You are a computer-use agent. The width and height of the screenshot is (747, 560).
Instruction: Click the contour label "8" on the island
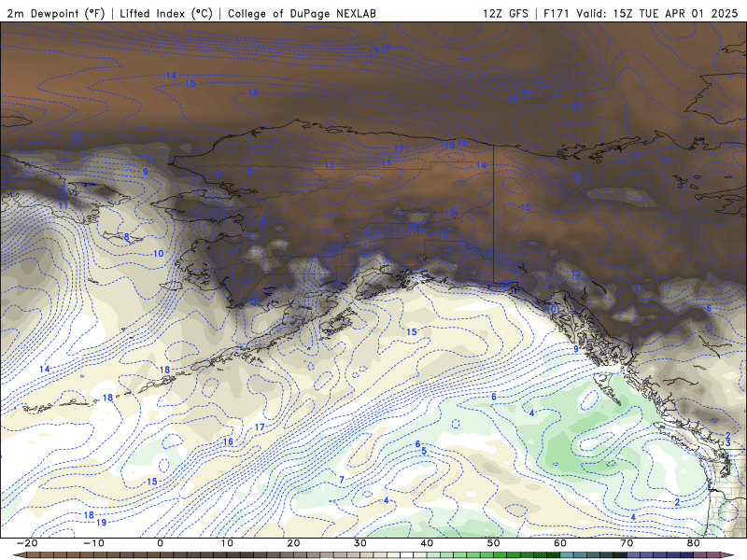point(126,237)
